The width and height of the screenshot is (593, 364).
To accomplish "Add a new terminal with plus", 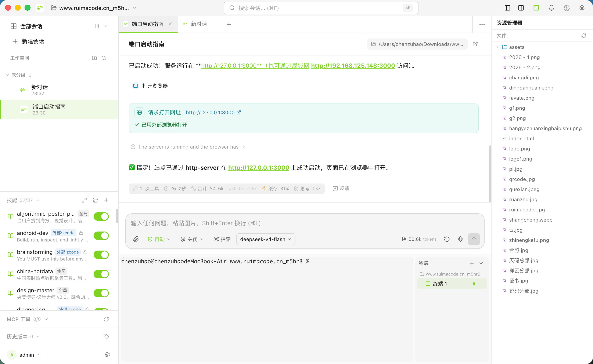I will click(x=472, y=263).
